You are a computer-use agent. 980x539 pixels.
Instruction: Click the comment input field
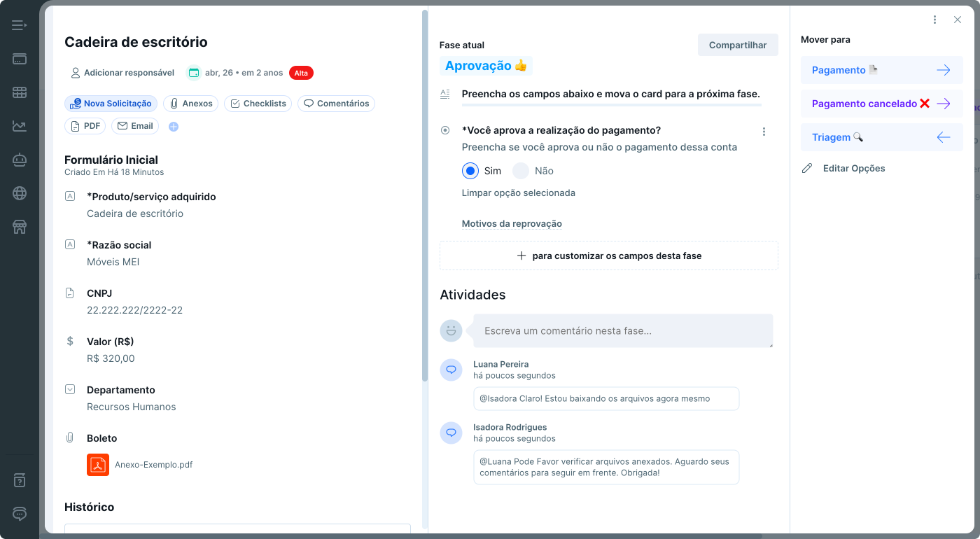(623, 330)
